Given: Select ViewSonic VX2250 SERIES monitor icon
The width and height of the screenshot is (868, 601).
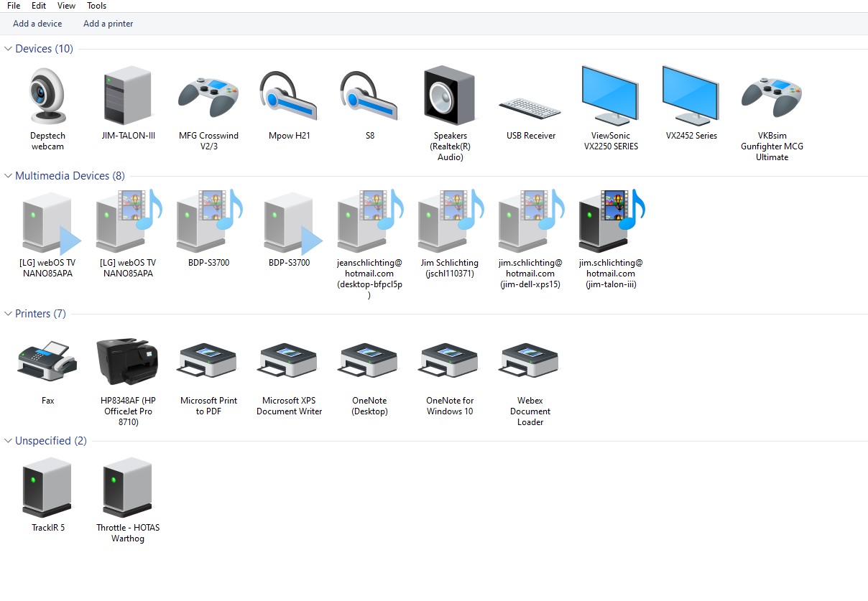Looking at the screenshot, I should click(x=610, y=96).
